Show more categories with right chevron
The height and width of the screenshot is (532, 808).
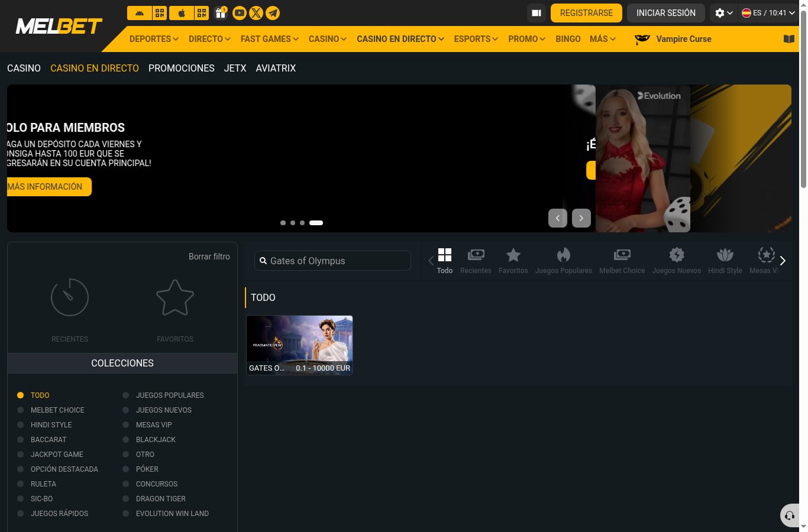(783, 261)
